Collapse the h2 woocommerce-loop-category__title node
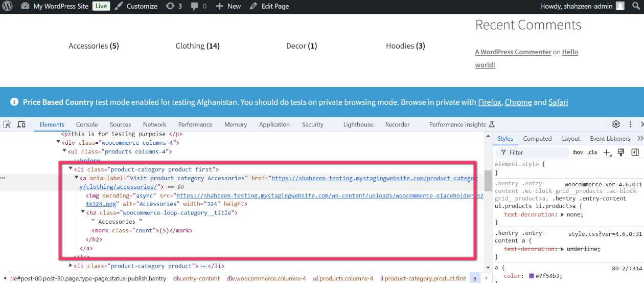Screen dimensions: 644x283 point(83,212)
